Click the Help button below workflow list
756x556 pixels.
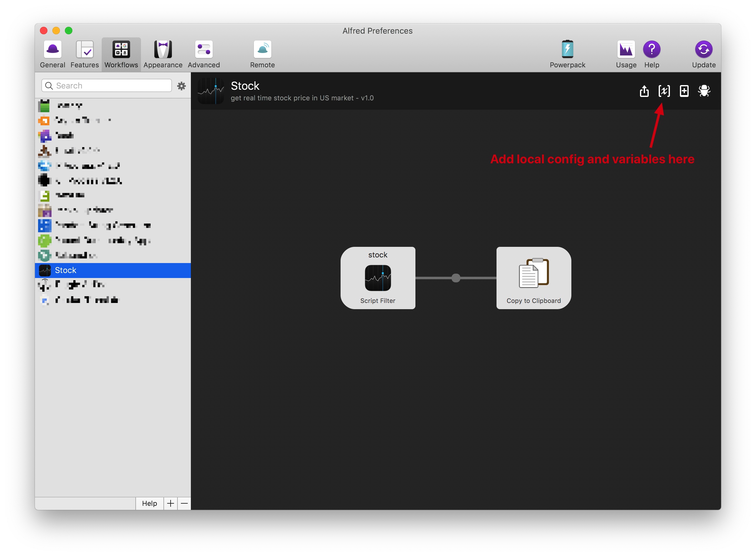click(149, 503)
